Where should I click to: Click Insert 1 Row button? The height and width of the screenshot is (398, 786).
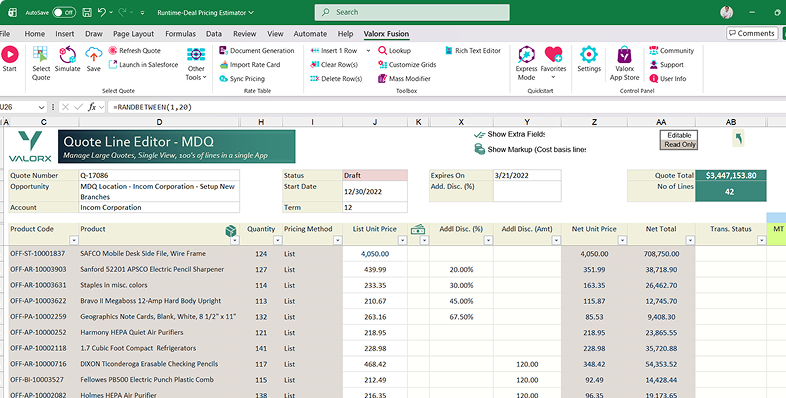(x=334, y=51)
